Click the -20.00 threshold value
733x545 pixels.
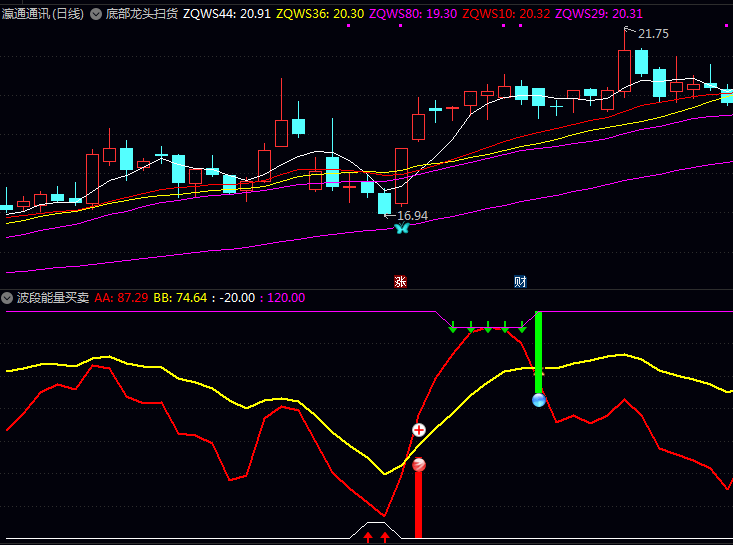click(x=237, y=298)
